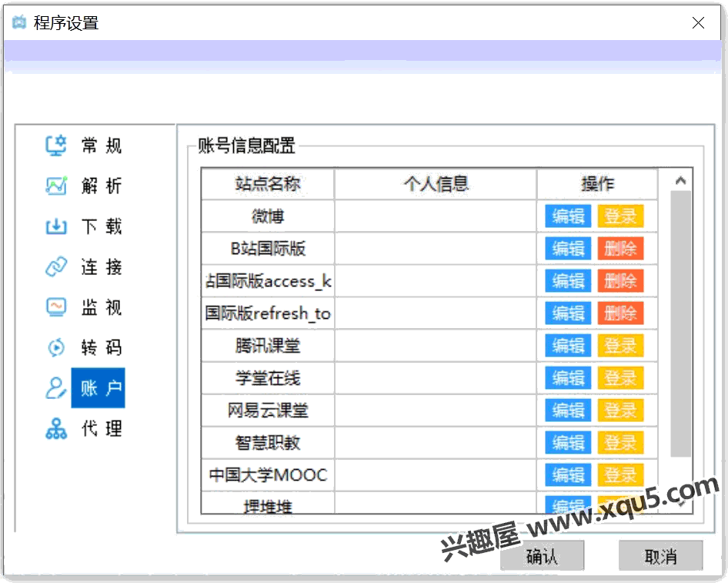Click the 下载 download tray icon

coord(56,227)
